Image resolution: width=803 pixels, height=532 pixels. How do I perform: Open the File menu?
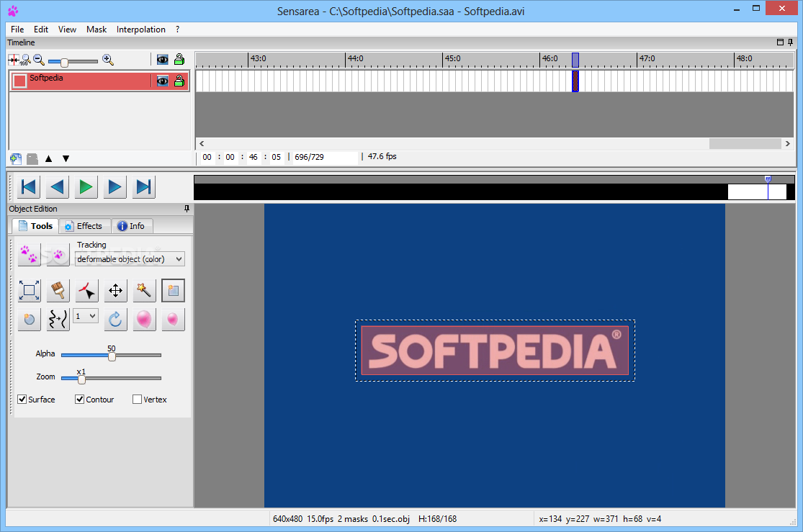[17, 30]
